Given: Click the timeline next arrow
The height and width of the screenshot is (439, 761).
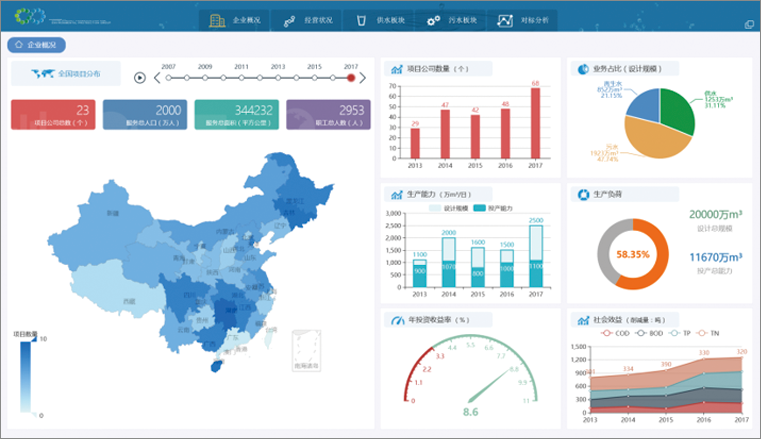Looking at the screenshot, I should point(362,78).
